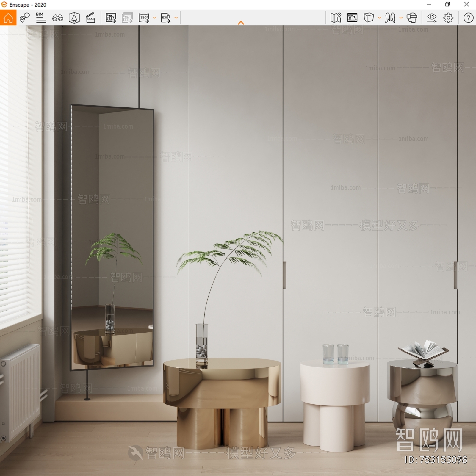Open the help question mark
476x476 pixels.
click(x=468, y=18)
